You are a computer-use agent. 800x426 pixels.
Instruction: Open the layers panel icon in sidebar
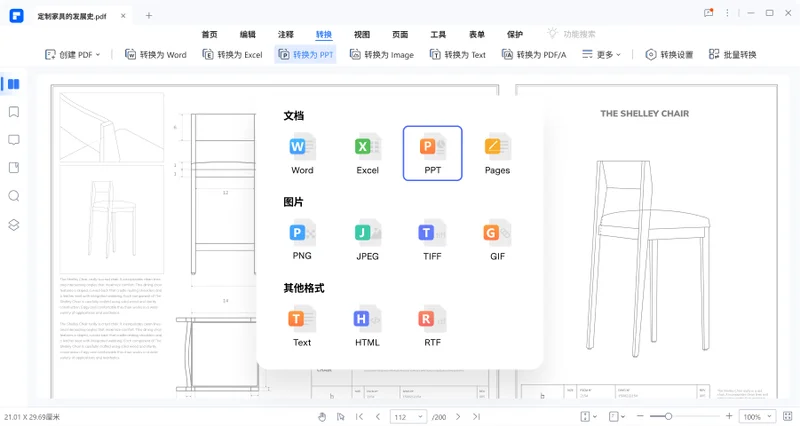[14, 224]
